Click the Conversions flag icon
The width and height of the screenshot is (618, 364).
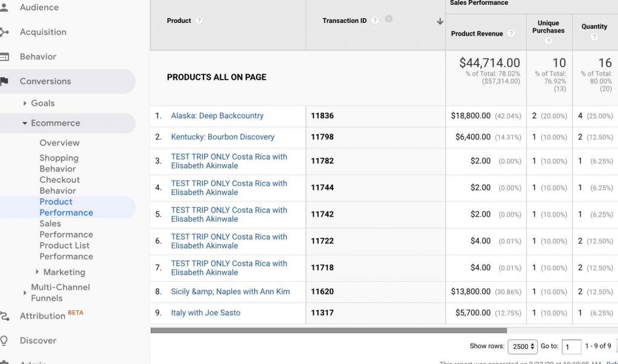click(x=4, y=81)
